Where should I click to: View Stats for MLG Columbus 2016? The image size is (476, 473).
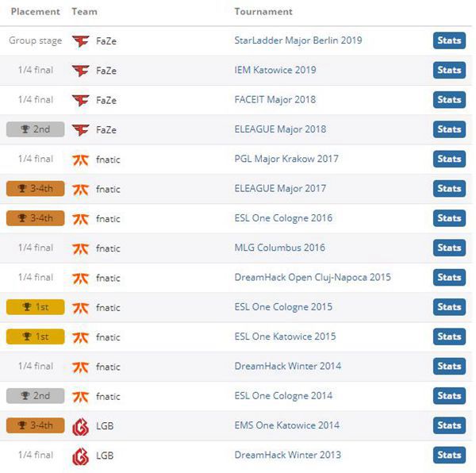tap(449, 248)
